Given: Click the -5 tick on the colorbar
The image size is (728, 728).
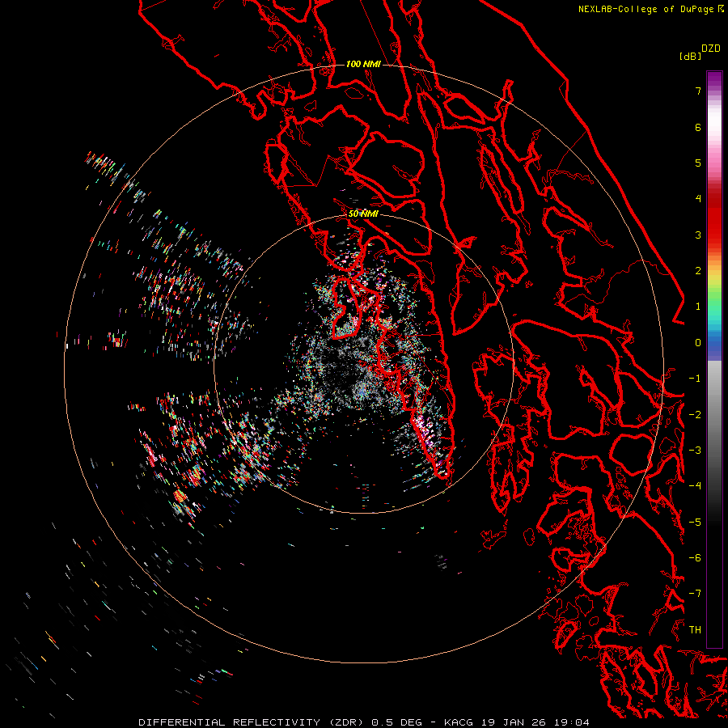Looking at the screenshot, I should tap(695, 523).
